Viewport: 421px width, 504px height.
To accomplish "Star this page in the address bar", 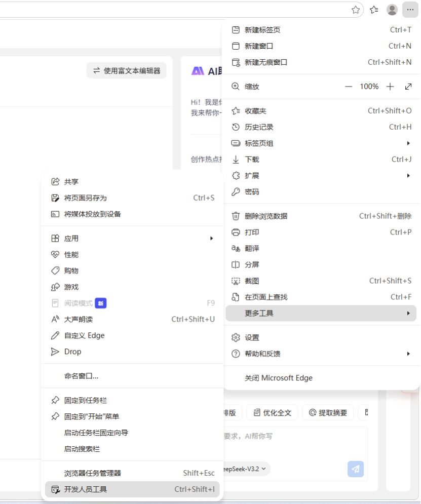I will point(356,10).
